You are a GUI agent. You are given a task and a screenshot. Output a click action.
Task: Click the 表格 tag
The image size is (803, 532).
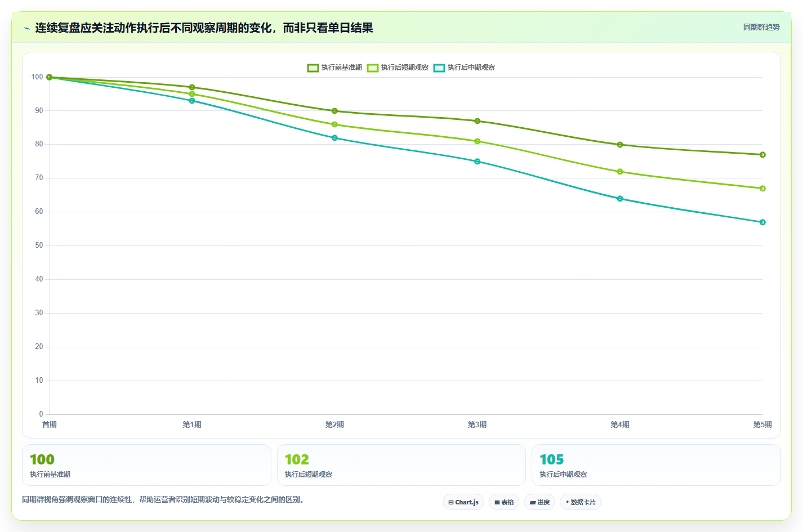click(x=504, y=502)
